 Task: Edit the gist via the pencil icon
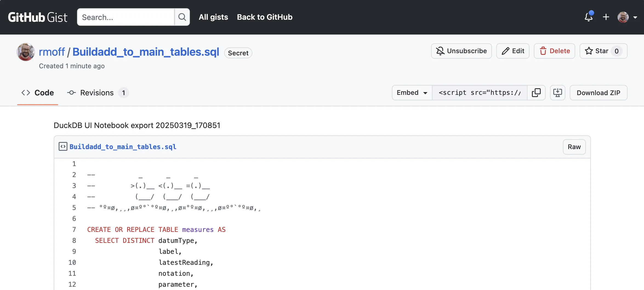(512, 51)
